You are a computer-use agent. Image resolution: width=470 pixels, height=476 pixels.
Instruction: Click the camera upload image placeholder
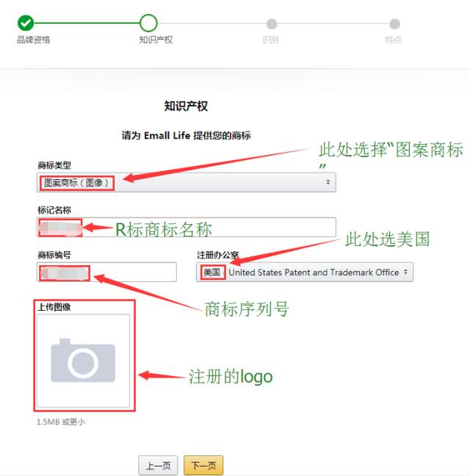[x=83, y=361]
